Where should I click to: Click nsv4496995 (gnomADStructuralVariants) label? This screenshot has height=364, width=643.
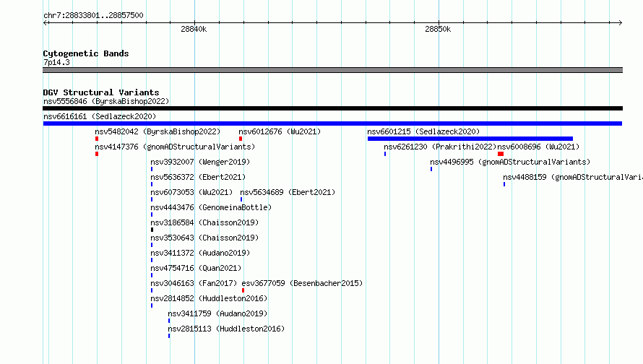click(x=510, y=162)
